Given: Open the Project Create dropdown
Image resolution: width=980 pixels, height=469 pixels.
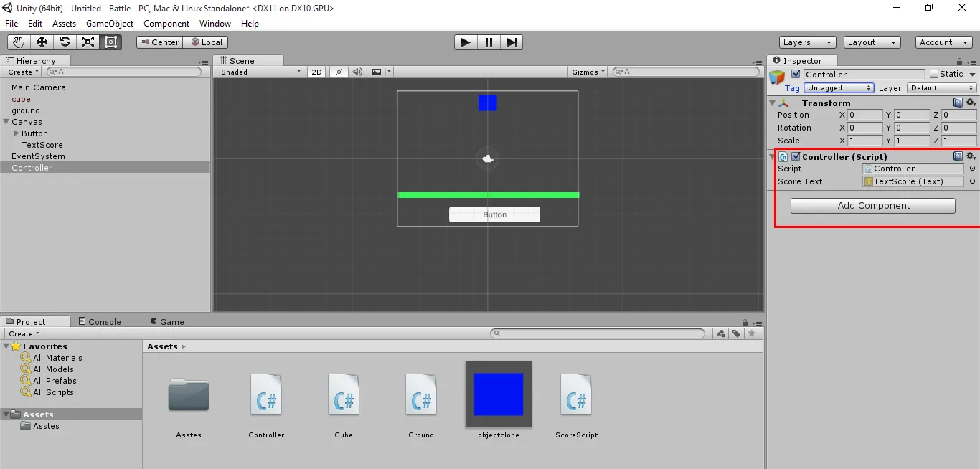Looking at the screenshot, I should coord(23,333).
